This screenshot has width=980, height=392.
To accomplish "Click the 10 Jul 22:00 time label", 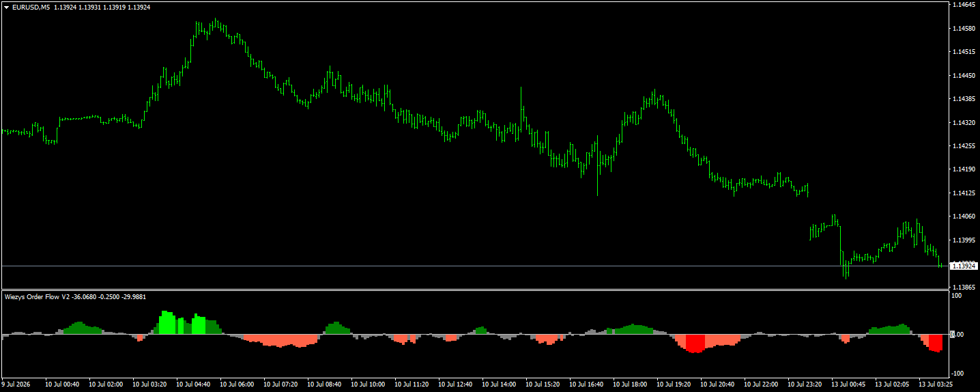I will click(761, 384).
